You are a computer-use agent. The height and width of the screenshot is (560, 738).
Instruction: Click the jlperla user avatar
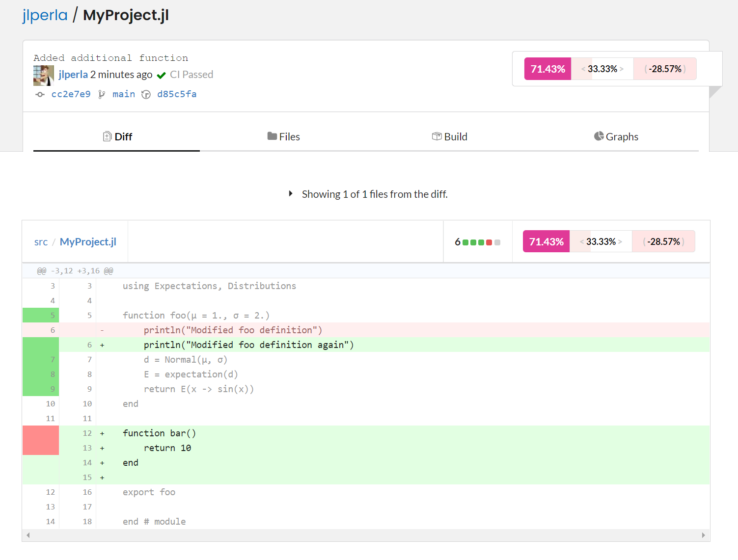(43, 75)
